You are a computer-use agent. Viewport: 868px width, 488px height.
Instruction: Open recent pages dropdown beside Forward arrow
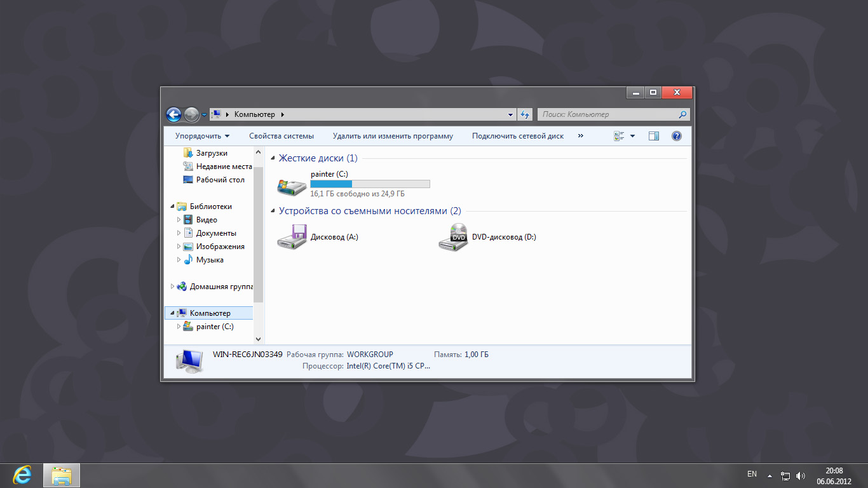point(204,115)
